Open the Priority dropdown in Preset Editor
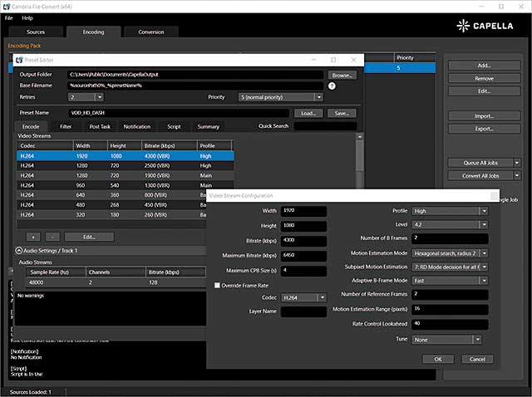Viewport: 532px width, 397px height. [319, 97]
